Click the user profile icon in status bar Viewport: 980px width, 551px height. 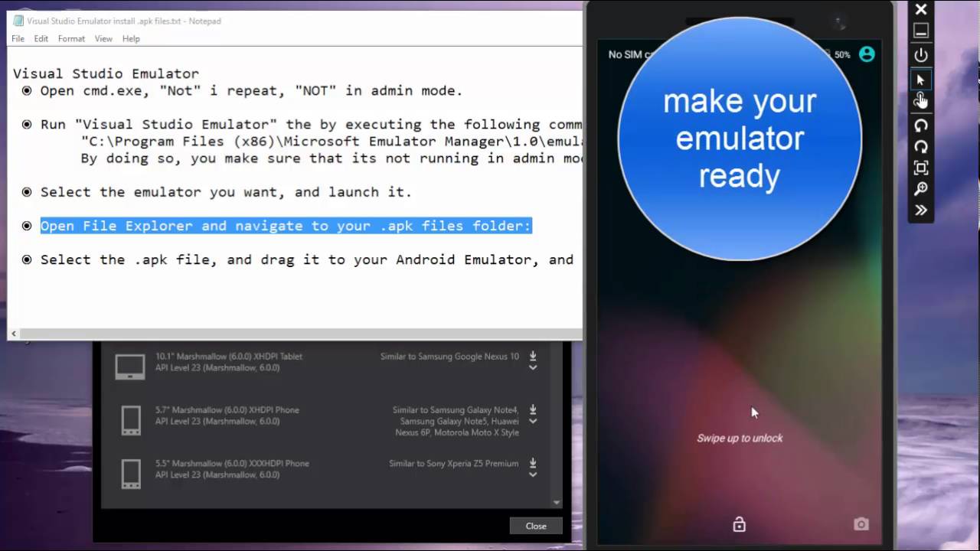[x=867, y=54]
